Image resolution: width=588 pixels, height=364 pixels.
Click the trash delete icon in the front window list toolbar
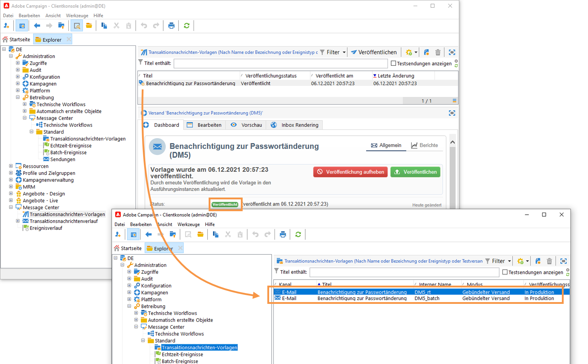coord(549,261)
